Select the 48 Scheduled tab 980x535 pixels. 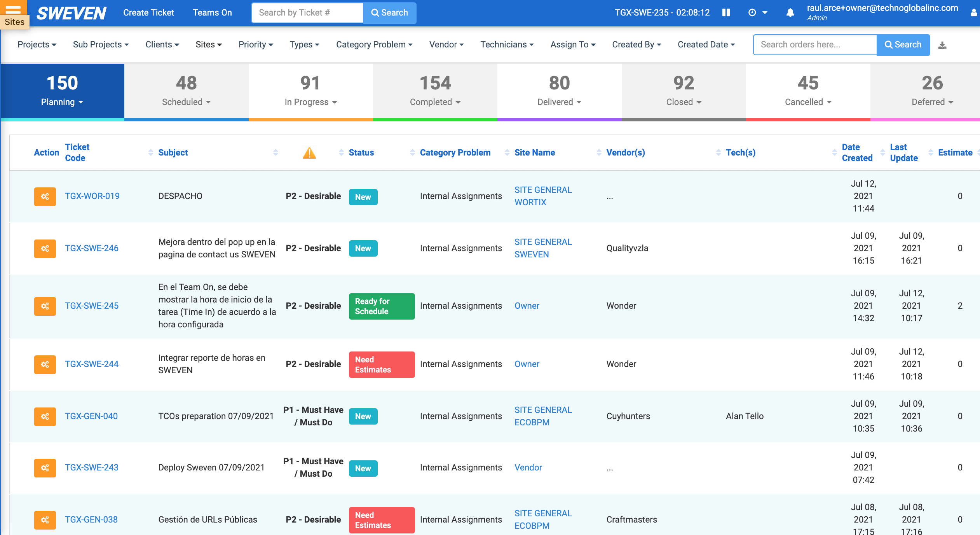pyautogui.click(x=187, y=92)
